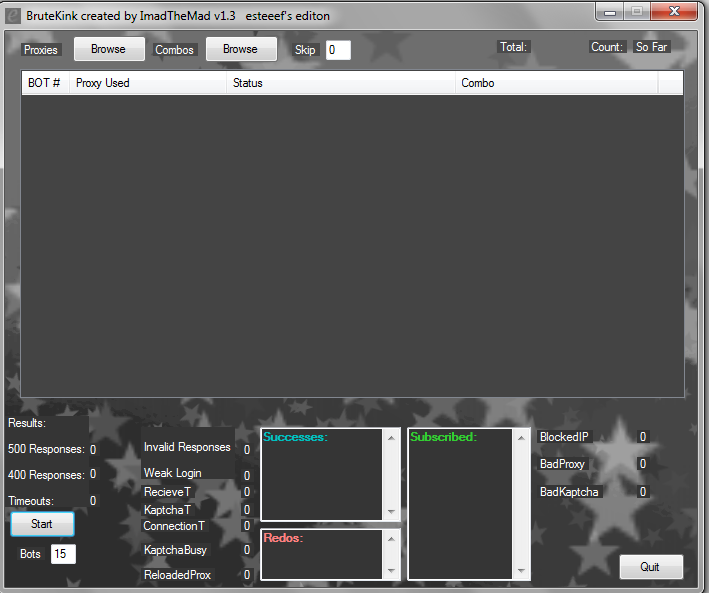Click the Count: label
This screenshot has width=709, height=593.
pyautogui.click(x=607, y=47)
